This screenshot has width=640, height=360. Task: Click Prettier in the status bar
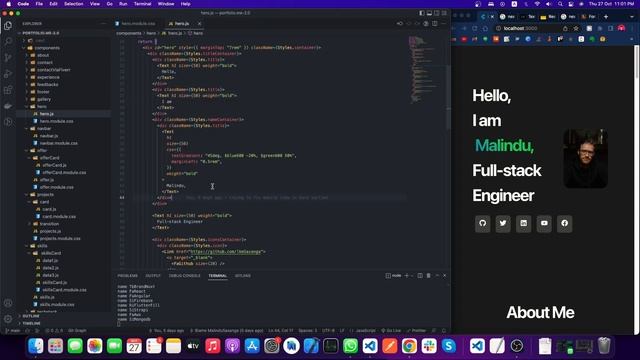click(417, 331)
